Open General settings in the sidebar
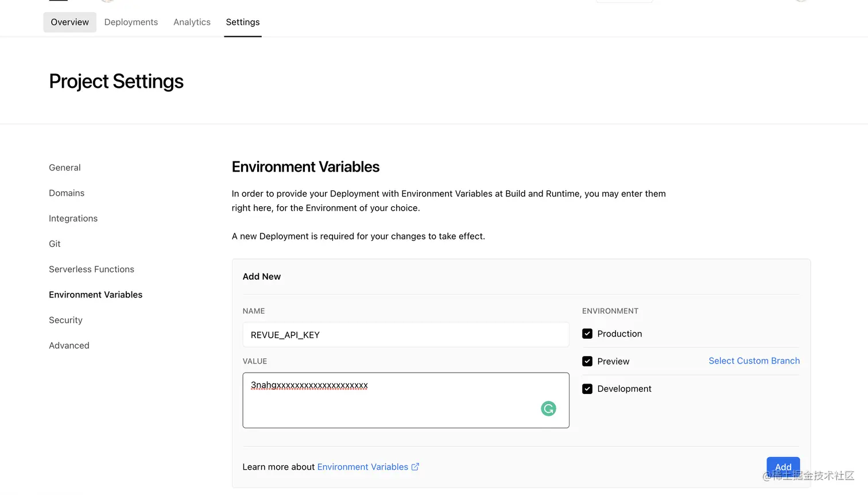Image resolution: width=868 pixels, height=495 pixels. [x=65, y=168]
